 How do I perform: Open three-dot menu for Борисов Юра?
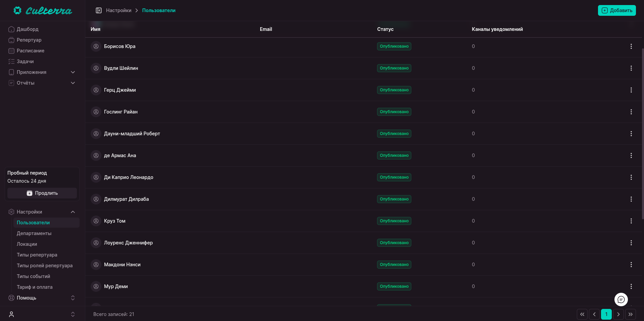tap(631, 46)
